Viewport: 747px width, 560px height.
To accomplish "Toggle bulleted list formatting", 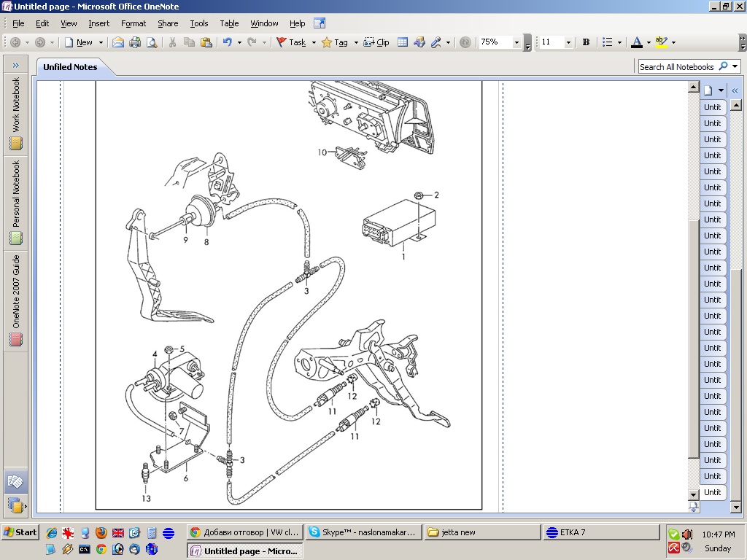I will pos(607,42).
